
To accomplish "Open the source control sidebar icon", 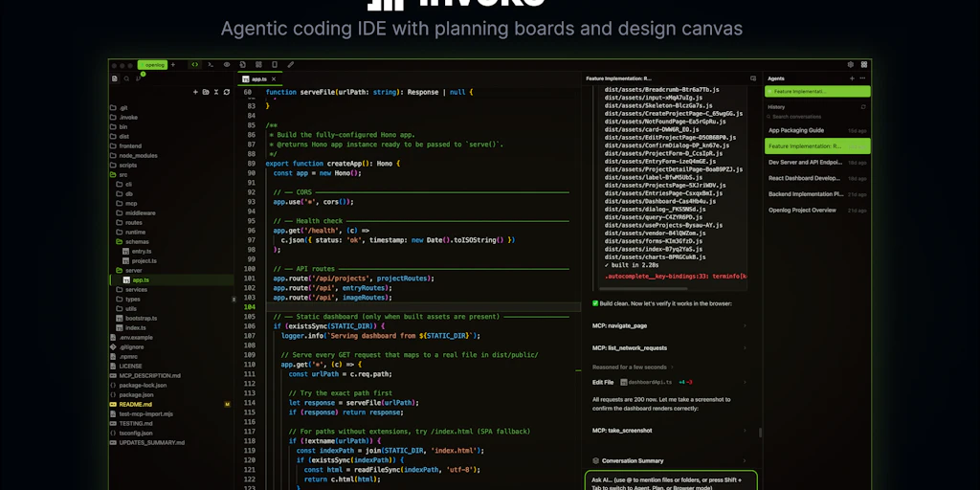I will click(x=139, y=78).
